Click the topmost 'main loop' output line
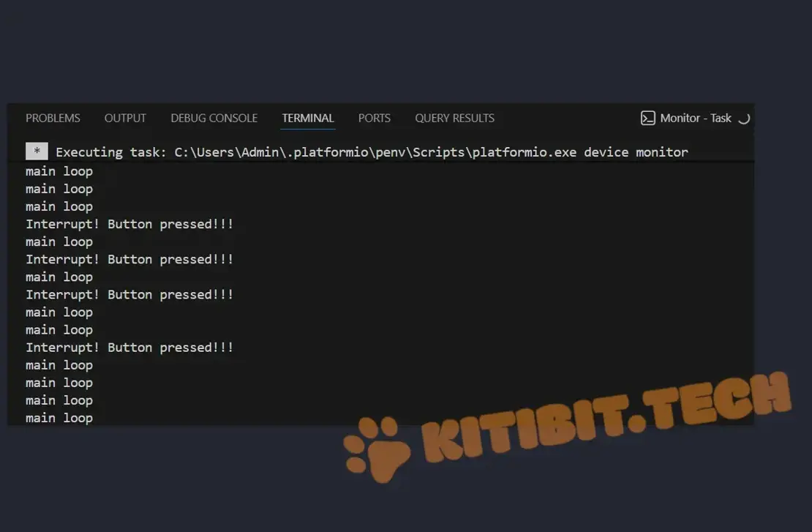Viewport: 812px width, 532px height. [x=59, y=171]
